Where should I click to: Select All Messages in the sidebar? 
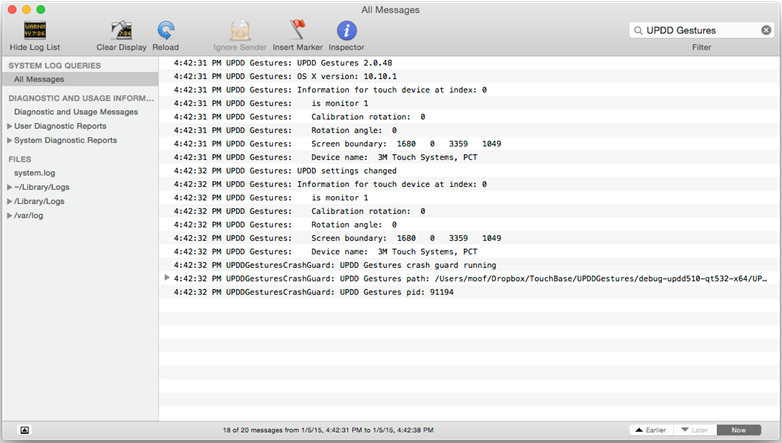click(80, 79)
